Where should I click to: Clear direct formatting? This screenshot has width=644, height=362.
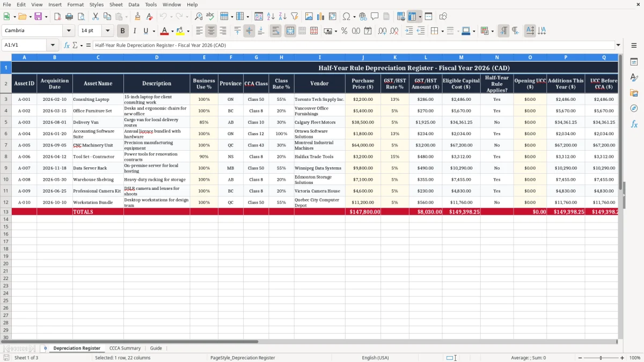(x=149, y=17)
